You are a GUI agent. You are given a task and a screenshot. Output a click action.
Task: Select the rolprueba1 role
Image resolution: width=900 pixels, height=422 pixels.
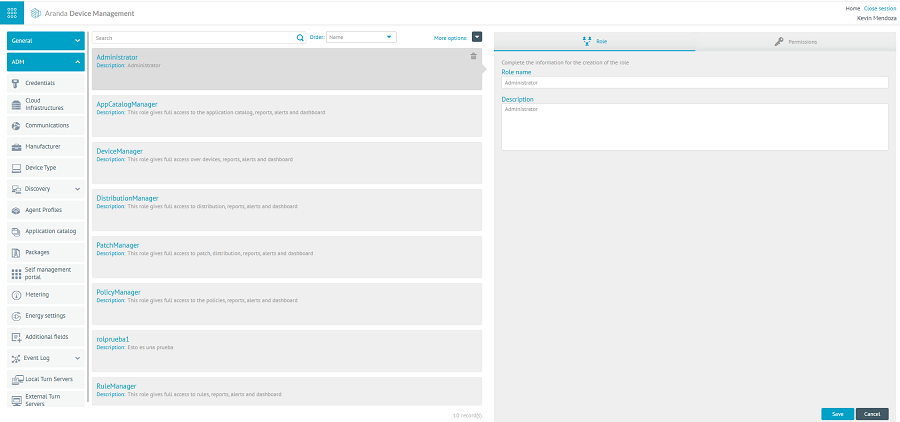[287, 351]
